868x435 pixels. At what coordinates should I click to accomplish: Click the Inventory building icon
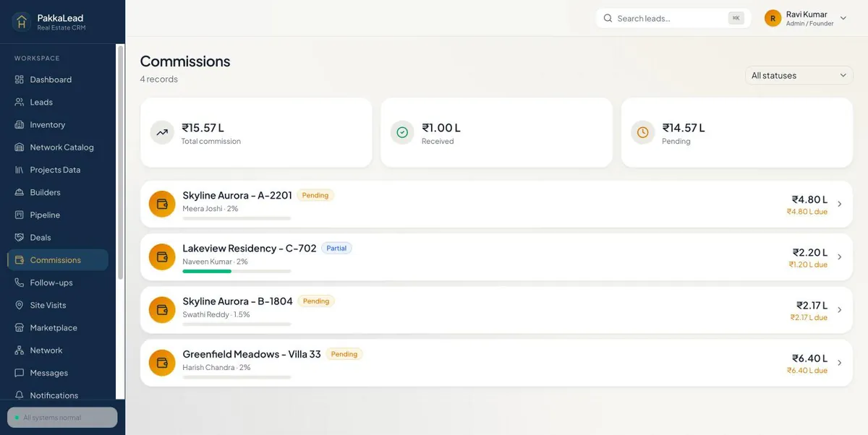coord(20,124)
